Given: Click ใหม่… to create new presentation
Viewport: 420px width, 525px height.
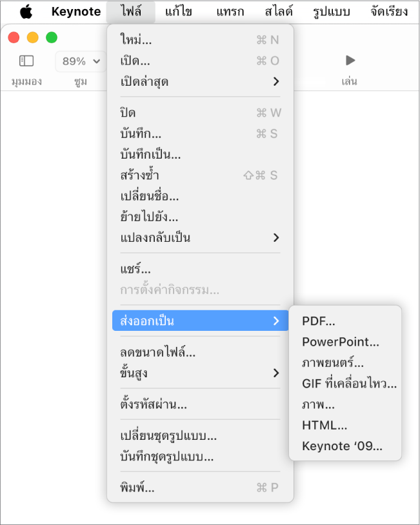Looking at the screenshot, I should (x=136, y=40).
